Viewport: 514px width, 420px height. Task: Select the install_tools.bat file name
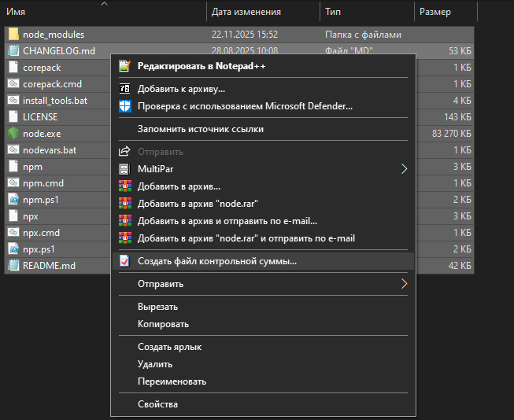coord(55,100)
